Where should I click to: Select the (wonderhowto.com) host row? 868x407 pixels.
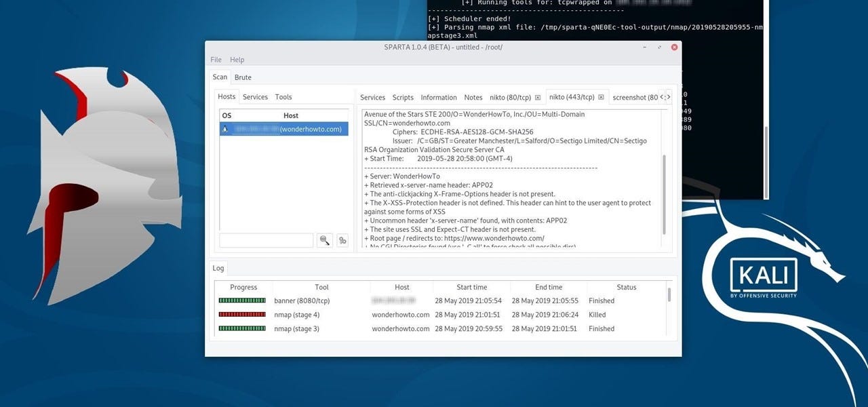(283, 129)
